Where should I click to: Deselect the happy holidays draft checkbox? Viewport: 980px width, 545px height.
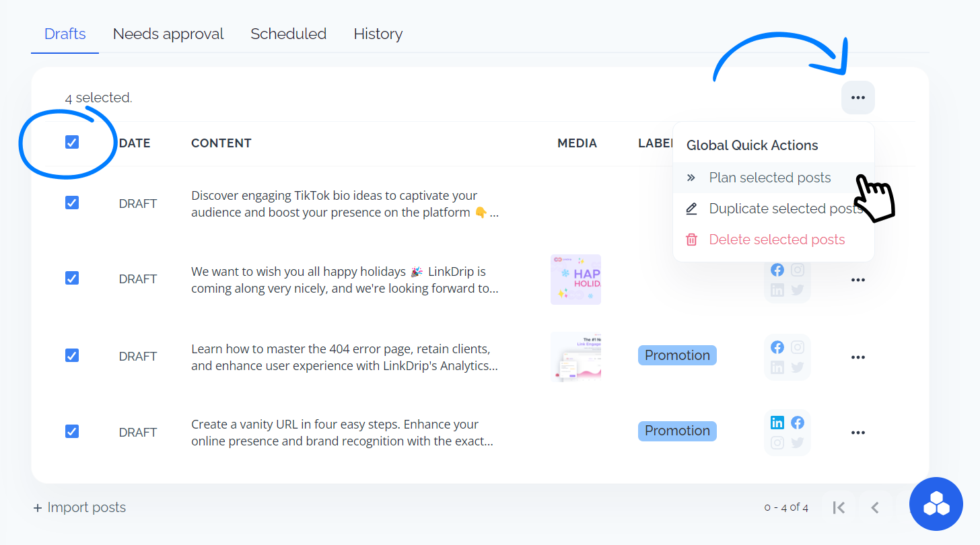click(72, 278)
